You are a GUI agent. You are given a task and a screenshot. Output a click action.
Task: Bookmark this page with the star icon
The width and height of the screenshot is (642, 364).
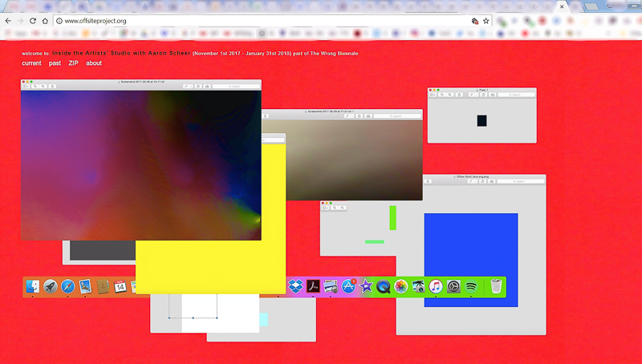pyautogui.click(x=486, y=21)
